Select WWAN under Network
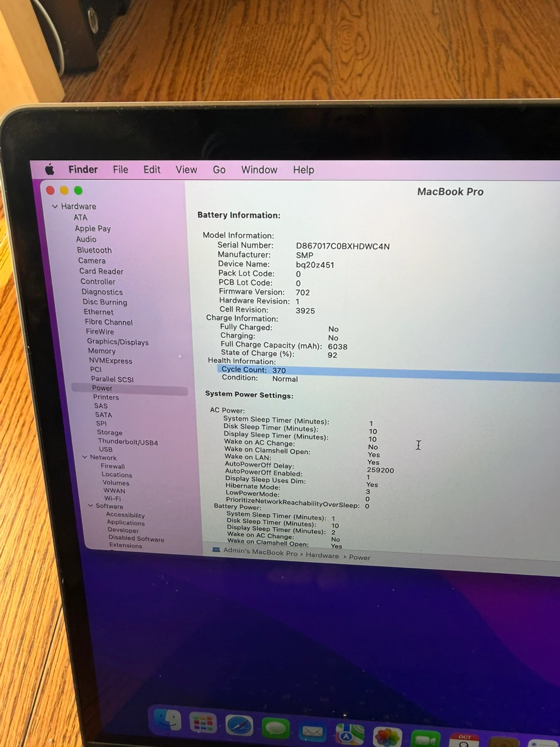560x747 pixels. [x=115, y=491]
